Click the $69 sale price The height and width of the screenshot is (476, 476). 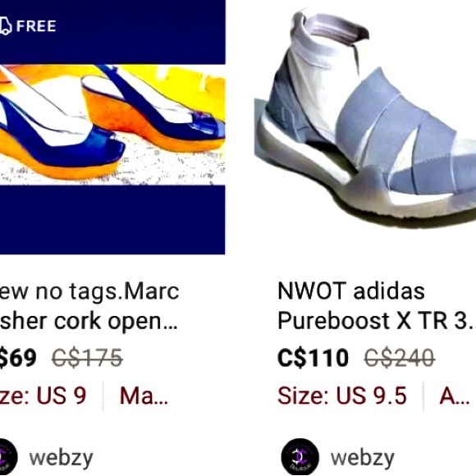coord(18,358)
